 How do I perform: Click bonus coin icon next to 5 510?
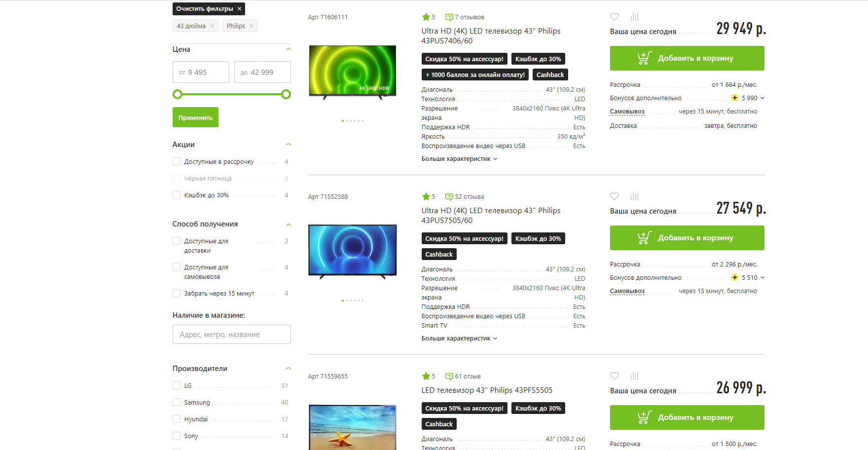tap(735, 277)
